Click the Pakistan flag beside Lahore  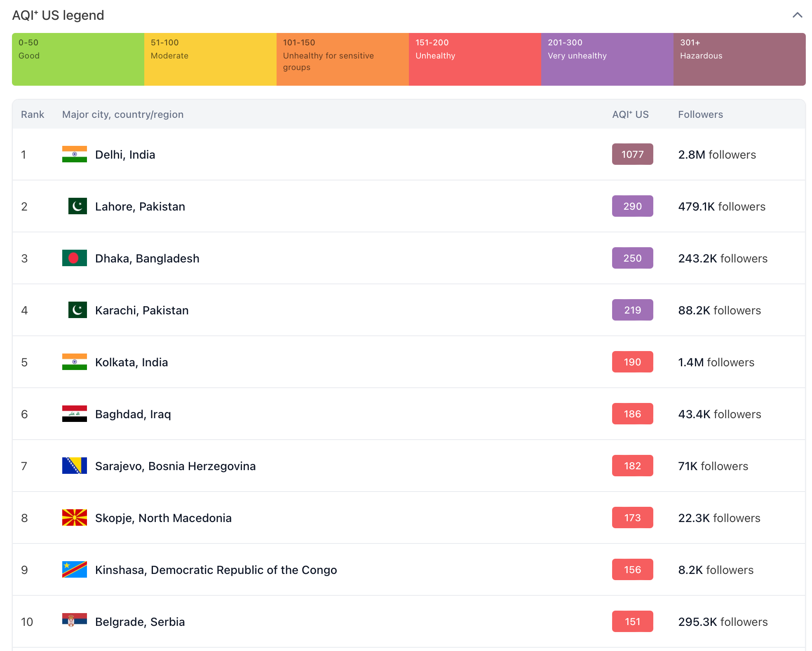(77, 206)
